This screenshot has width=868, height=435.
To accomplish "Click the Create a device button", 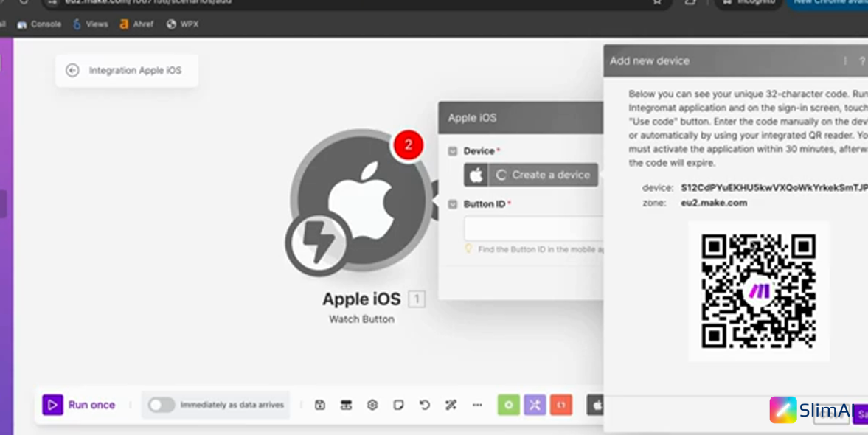I will pos(543,175).
